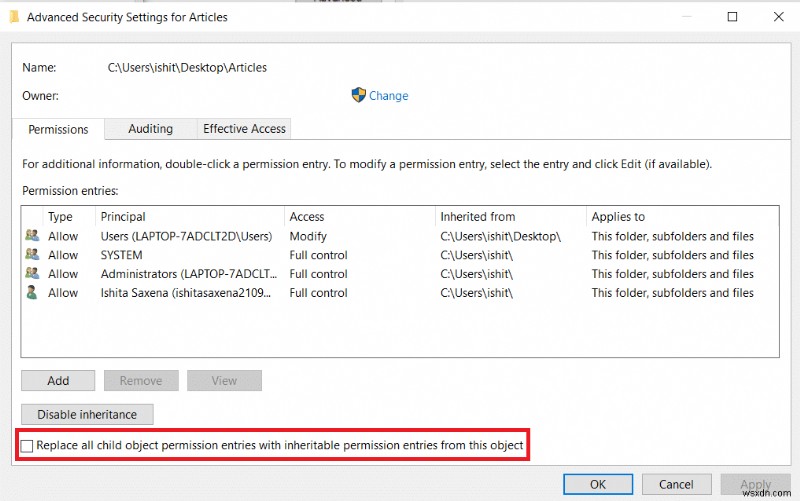
Task: Click the folder icon in the title bar
Action: (x=13, y=17)
